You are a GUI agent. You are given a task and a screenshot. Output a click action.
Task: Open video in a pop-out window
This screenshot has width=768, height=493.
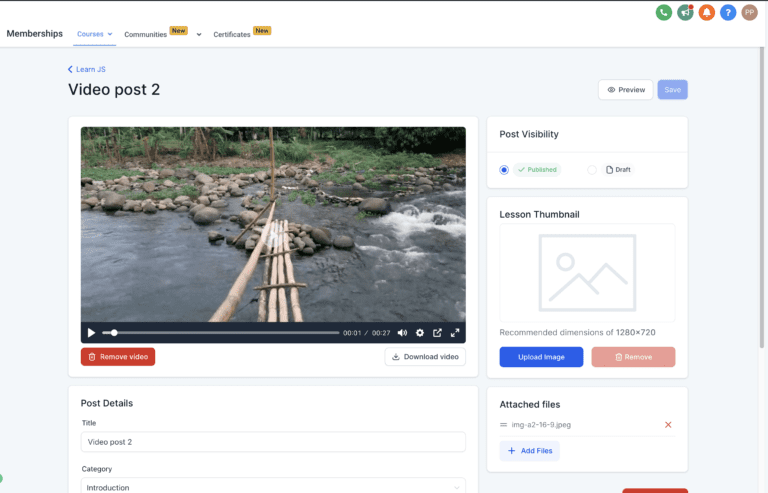[x=437, y=333]
